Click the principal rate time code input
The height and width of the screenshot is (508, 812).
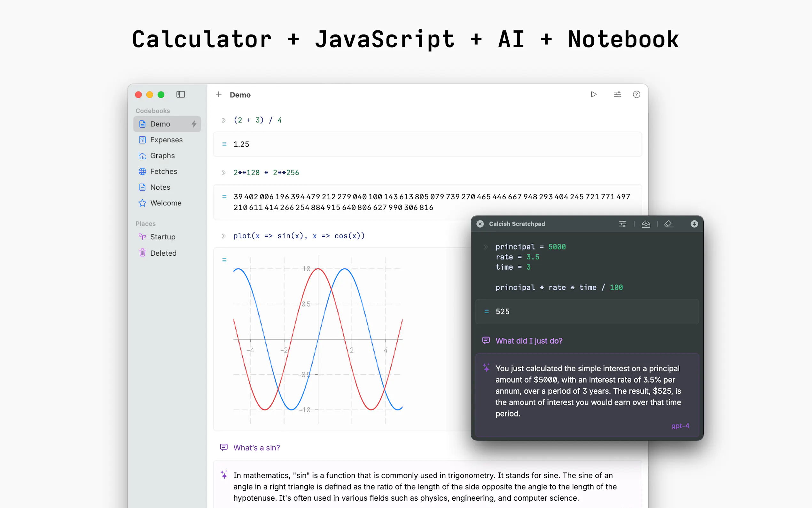pos(559,267)
